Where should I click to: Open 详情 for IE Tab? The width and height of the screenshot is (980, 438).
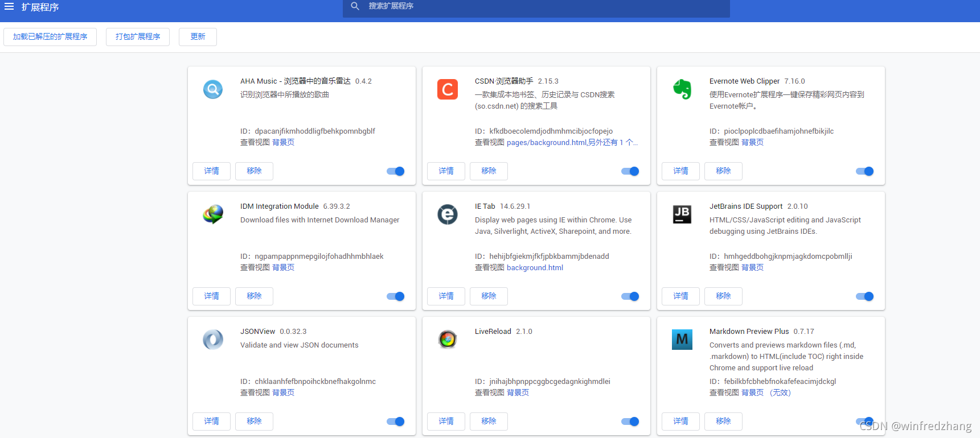click(x=446, y=296)
